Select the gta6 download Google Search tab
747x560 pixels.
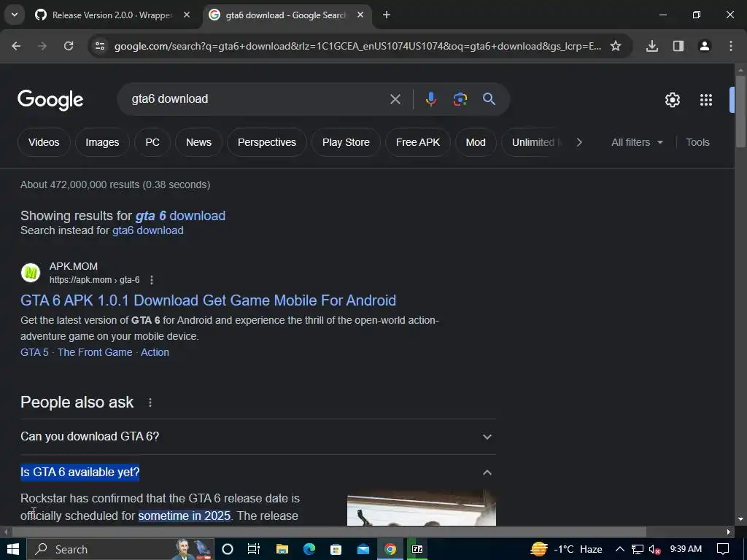[285, 15]
